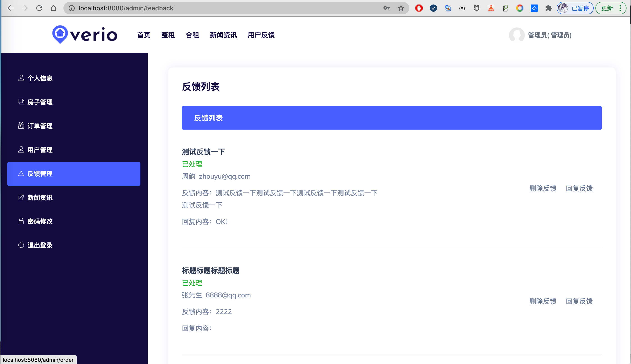The width and height of the screenshot is (631, 364).
Task: Open 房子管理 in the sidebar
Action: pyautogui.click(x=40, y=102)
